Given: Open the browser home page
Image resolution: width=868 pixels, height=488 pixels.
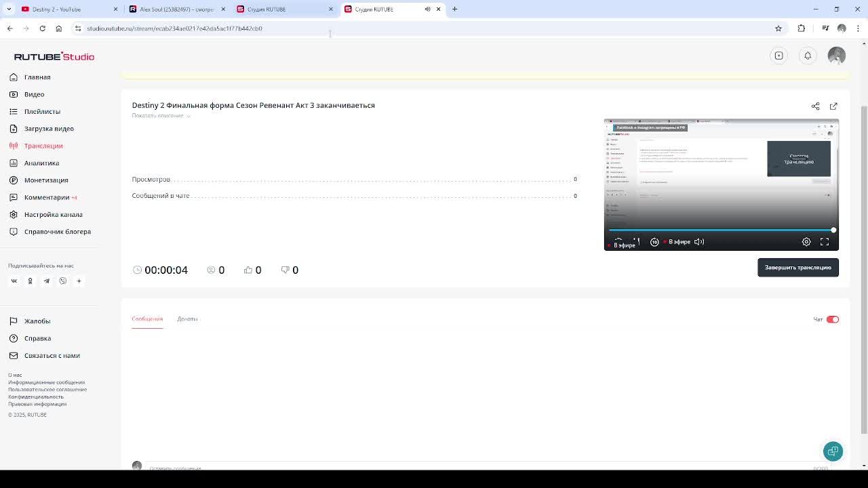Looking at the screenshot, I should [58, 28].
